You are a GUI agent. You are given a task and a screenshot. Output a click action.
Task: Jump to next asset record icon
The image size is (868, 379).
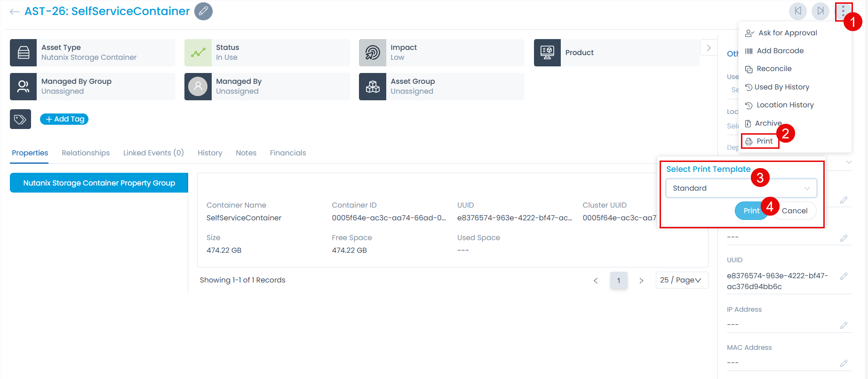pyautogui.click(x=820, y=11)
